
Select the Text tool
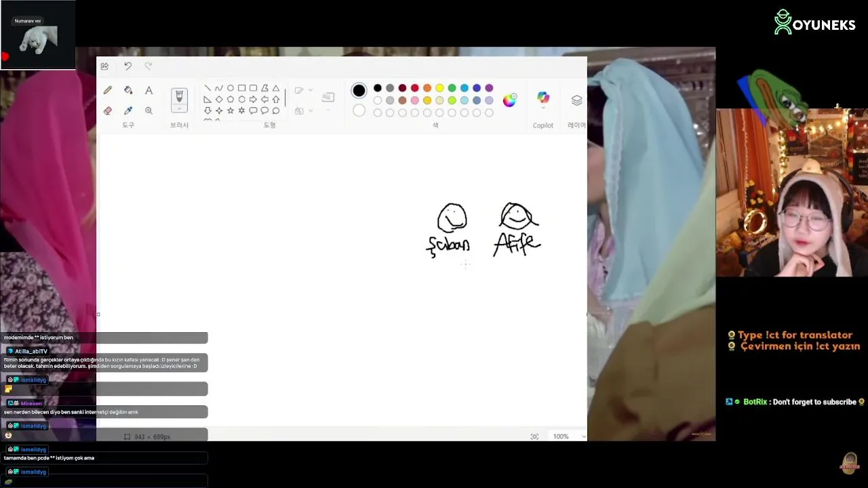[149, 90]
